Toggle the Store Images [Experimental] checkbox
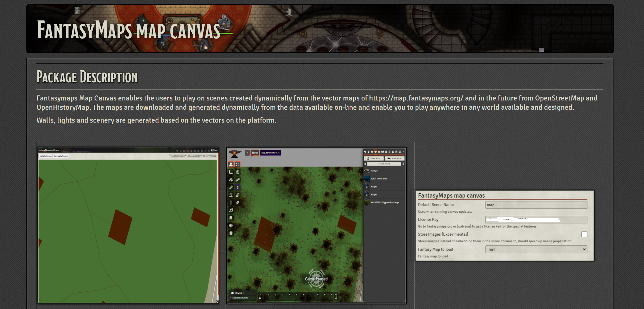 584,235
